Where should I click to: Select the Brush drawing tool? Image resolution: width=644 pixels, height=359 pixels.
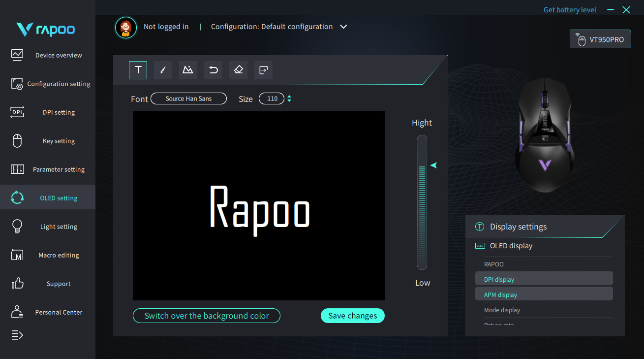(163, 70)
